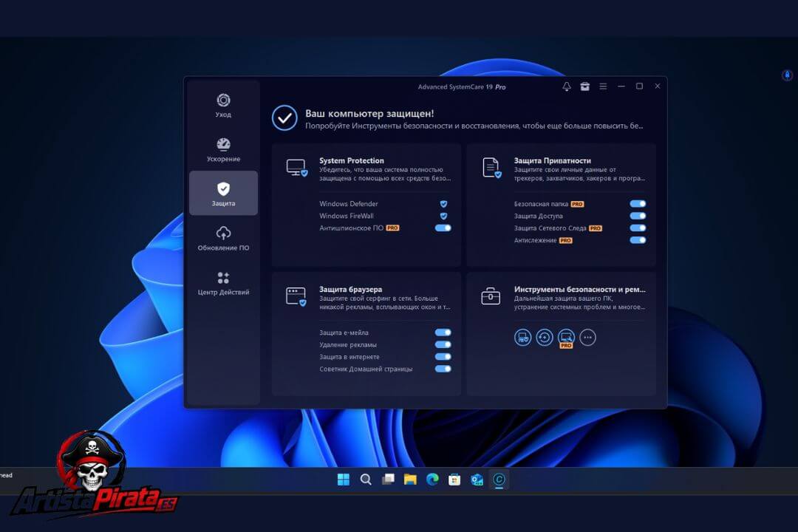
Task: Open Outlook from the taskbar
Action: pos(477,480)
